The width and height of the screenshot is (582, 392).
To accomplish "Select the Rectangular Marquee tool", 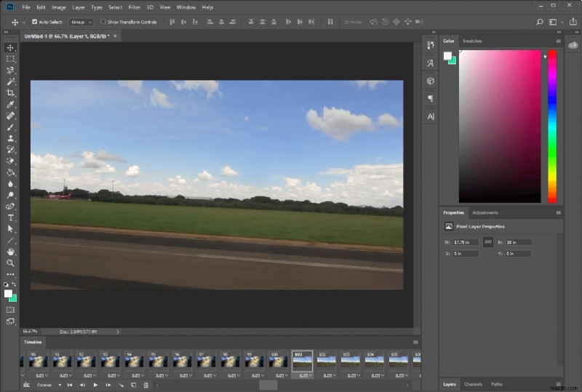I will (10, 59).
